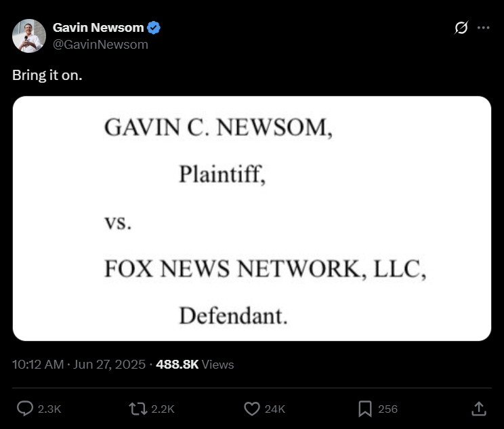Click the 10:12 AM timestamp
This screenshot has width=504, height=429.
(x=38, y=364)
